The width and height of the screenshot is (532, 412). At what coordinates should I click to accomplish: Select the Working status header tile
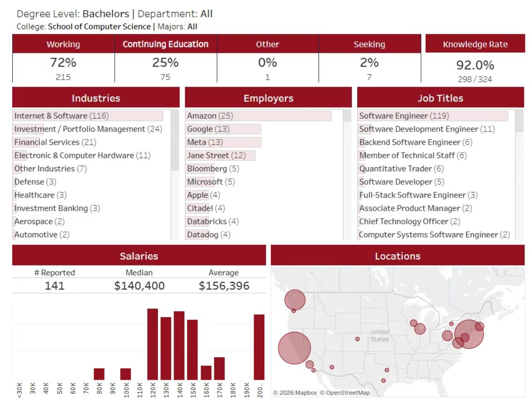point(63,44)
